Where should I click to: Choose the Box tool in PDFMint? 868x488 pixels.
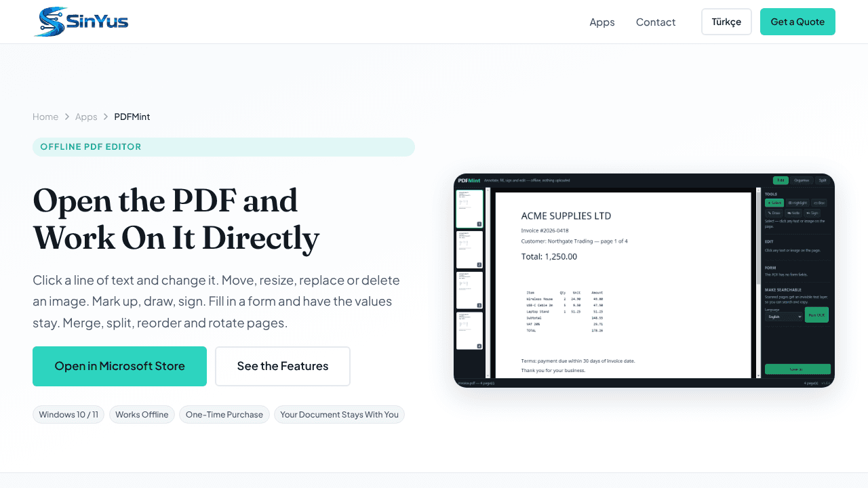(819, 203)
